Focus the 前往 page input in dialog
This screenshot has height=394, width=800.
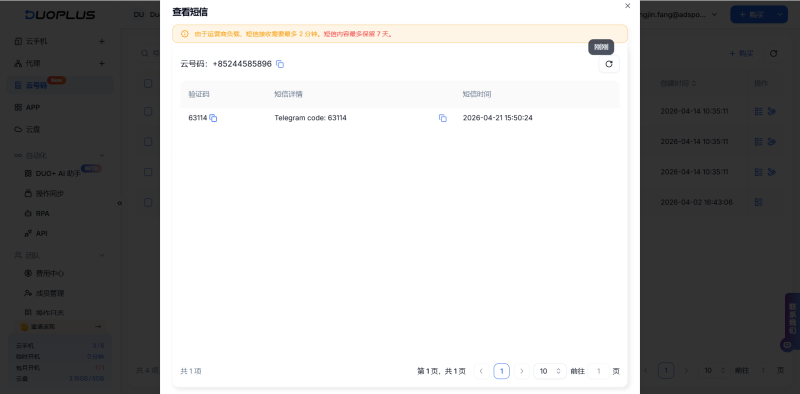coord(599,371)
